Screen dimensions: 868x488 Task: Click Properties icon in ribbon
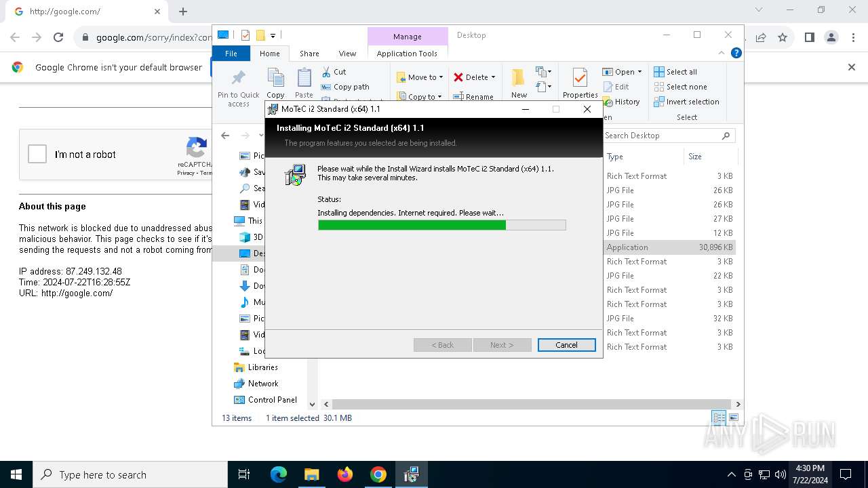[x=580, y=78]
